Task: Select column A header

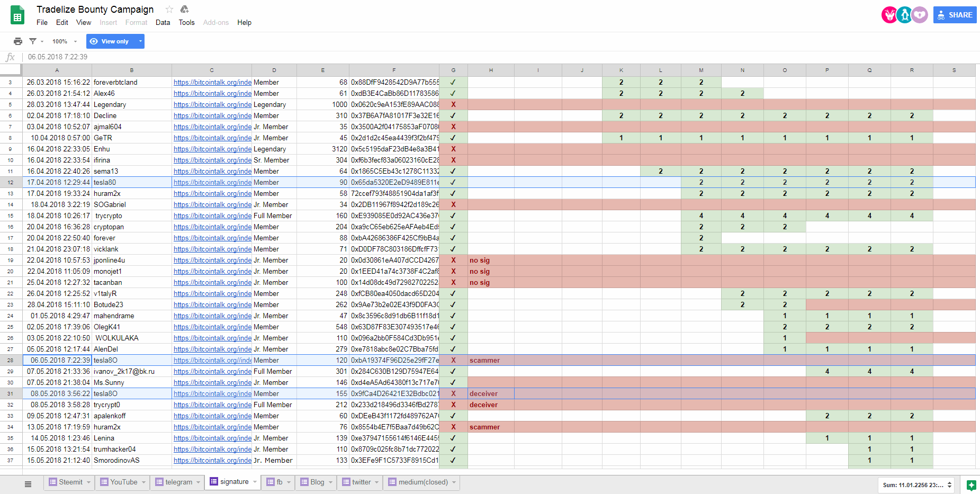Action: 57,70
